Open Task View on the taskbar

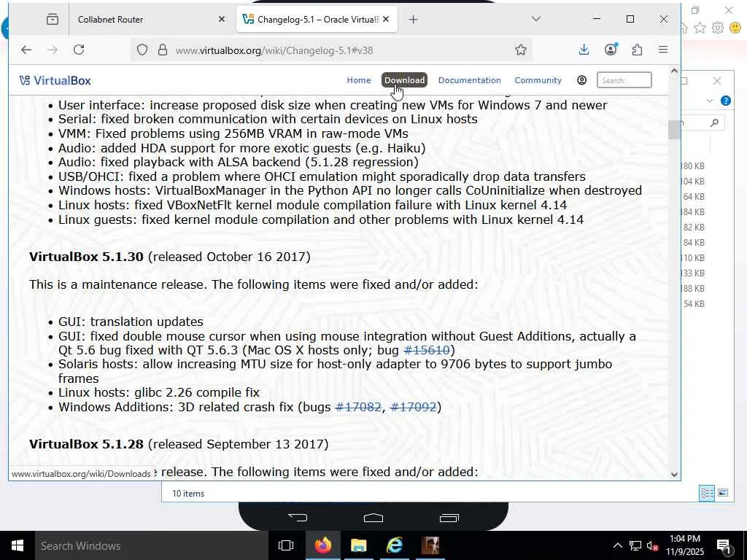(x=286, y=545)
